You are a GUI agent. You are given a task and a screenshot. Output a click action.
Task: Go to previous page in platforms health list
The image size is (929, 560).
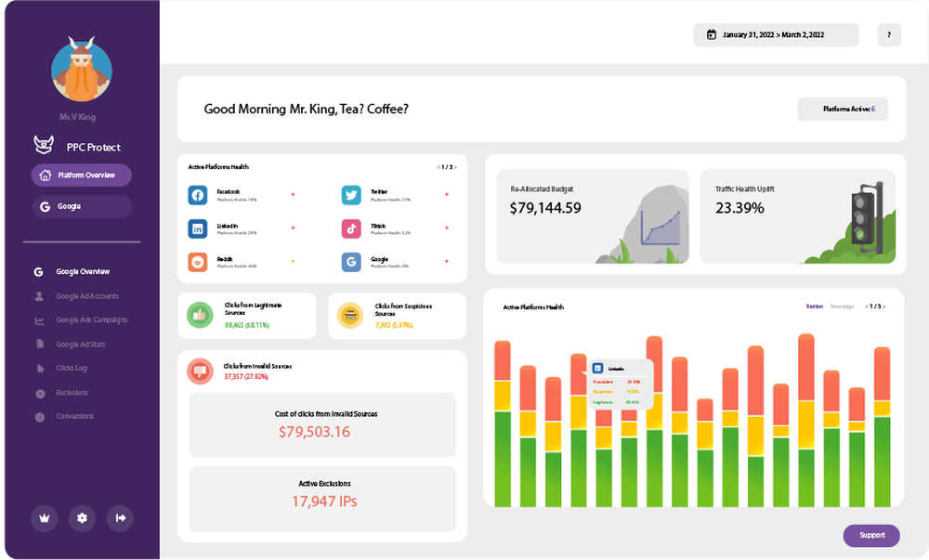point(438,167)
